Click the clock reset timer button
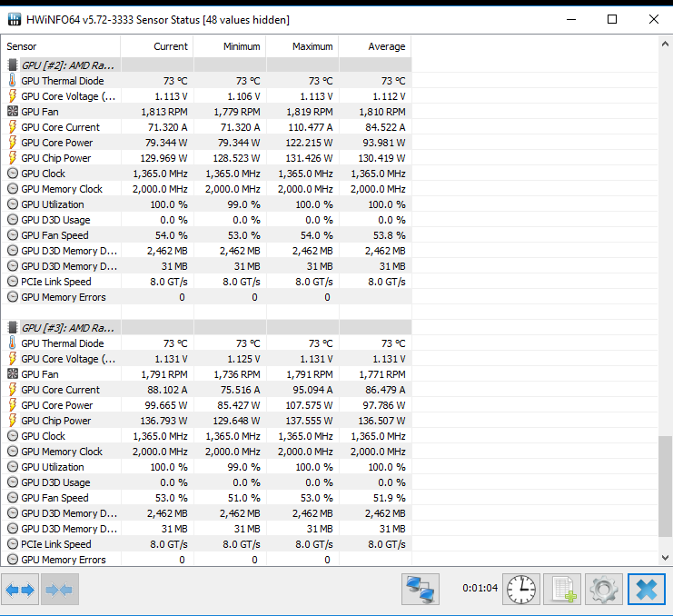Image resolution: width=673 pixels, height=616 pixels. (521, 590)
